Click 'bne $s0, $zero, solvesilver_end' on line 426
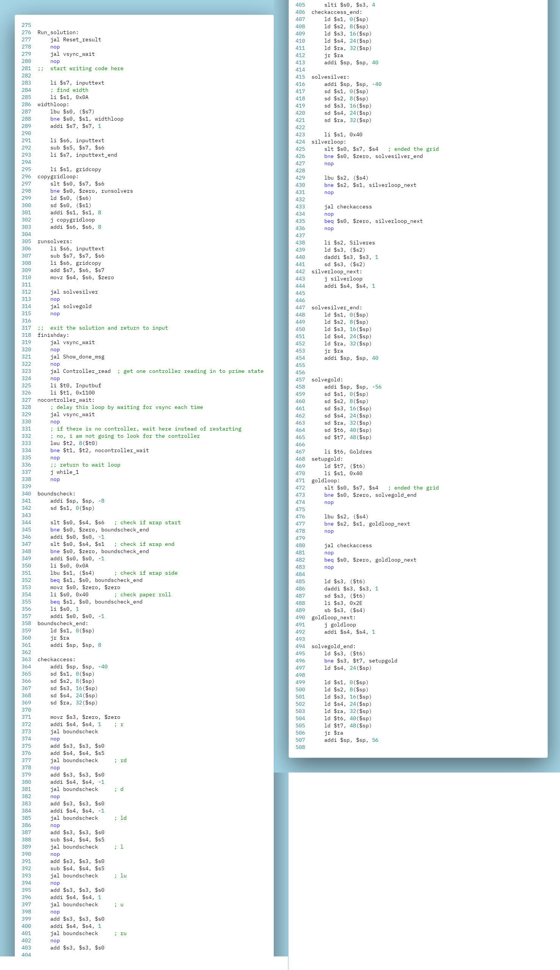The width and height of the screenshot is (560, 970). 373,156
